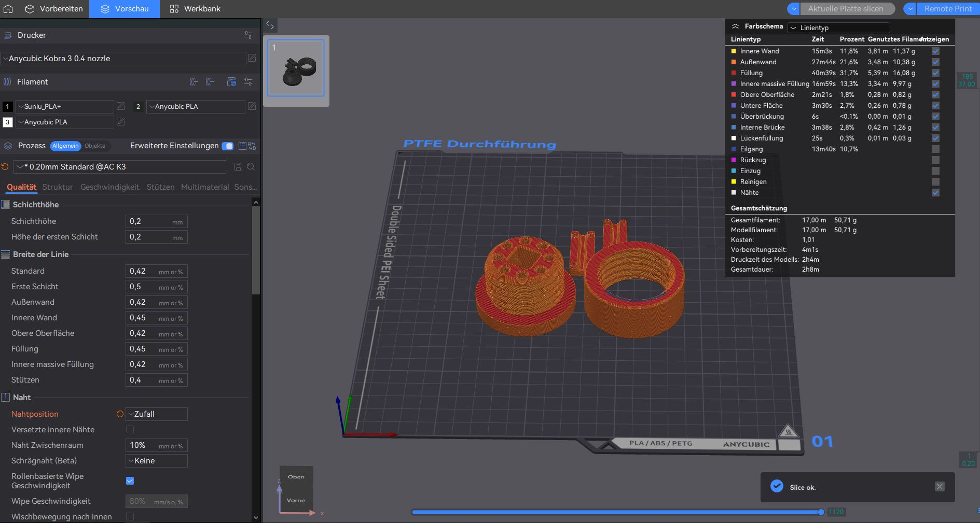The height and width of the screenshot is (523, 980).
Task: Open the Stützen settings tab
Action: [160, 187]
